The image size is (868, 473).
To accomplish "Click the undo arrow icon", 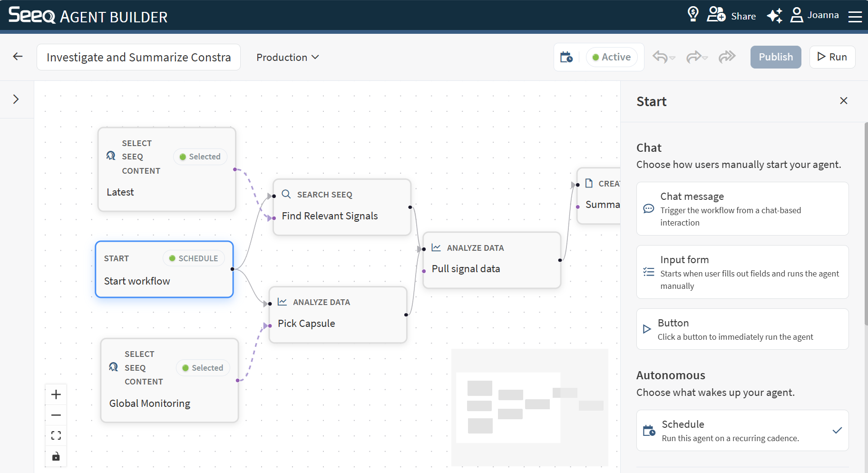I will (660, 57).
